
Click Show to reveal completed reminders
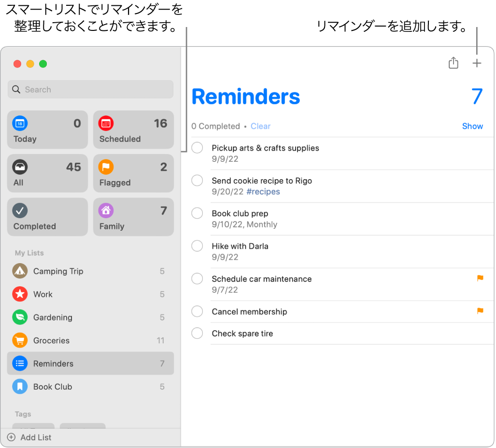point(472,126)
